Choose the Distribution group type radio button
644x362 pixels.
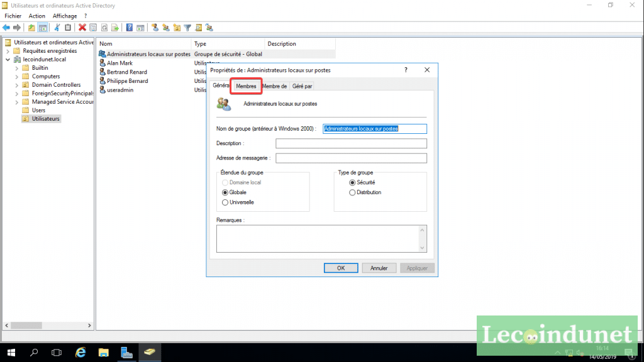pos(352,192)
